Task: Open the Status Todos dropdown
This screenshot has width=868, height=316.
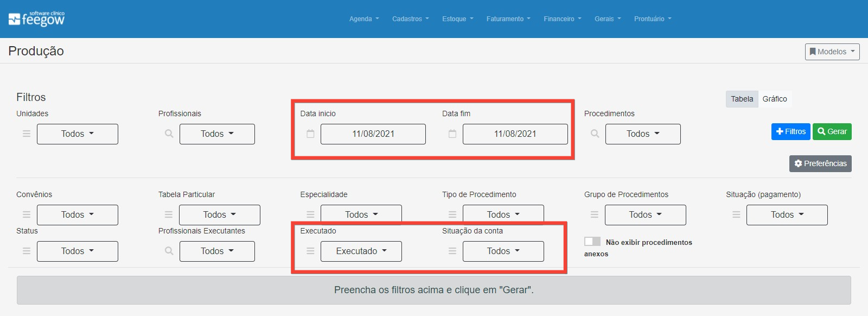Action: coord(78,251)
